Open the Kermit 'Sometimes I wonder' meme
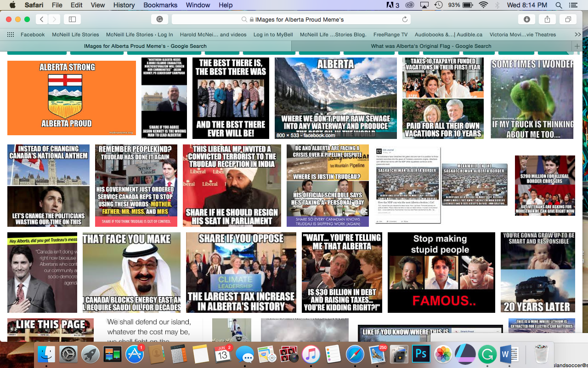This screenshot has height=368, width=588. point(532,98)
